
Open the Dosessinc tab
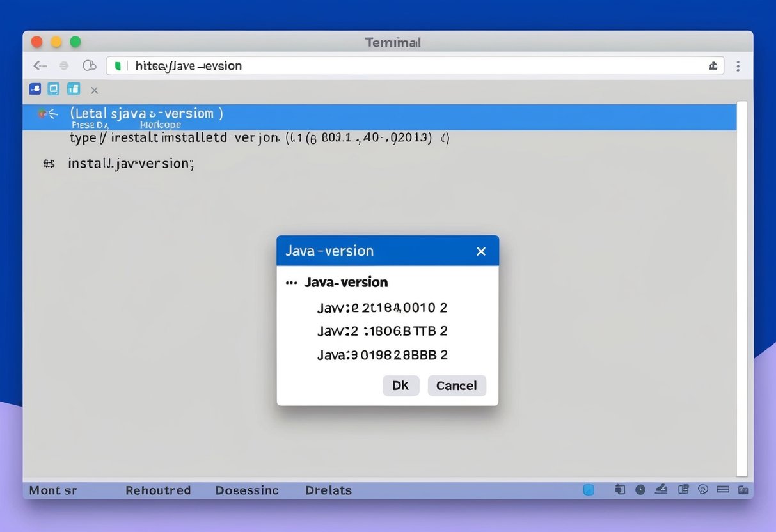pyautogui.click(x=247, y=490)
